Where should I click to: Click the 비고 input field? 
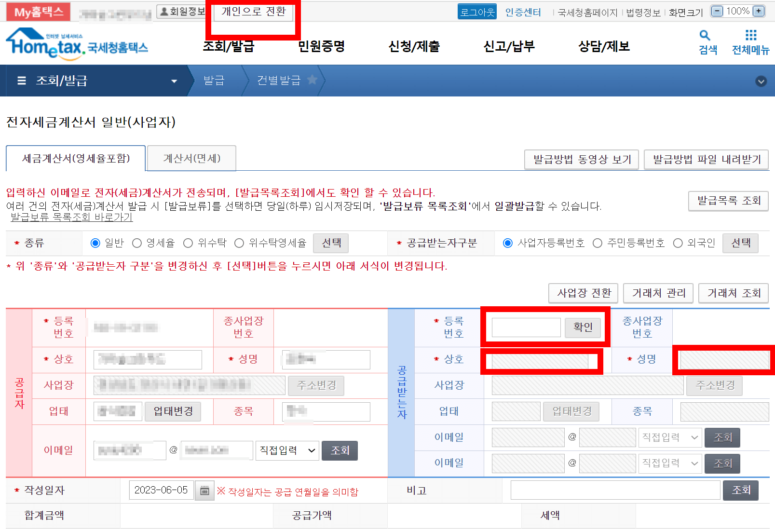(x=615, y=491)
